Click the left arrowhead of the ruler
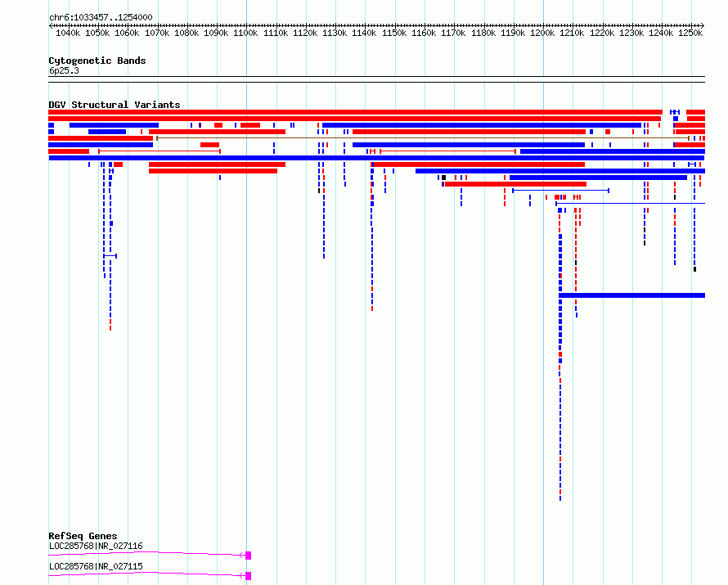 point(51,25)
